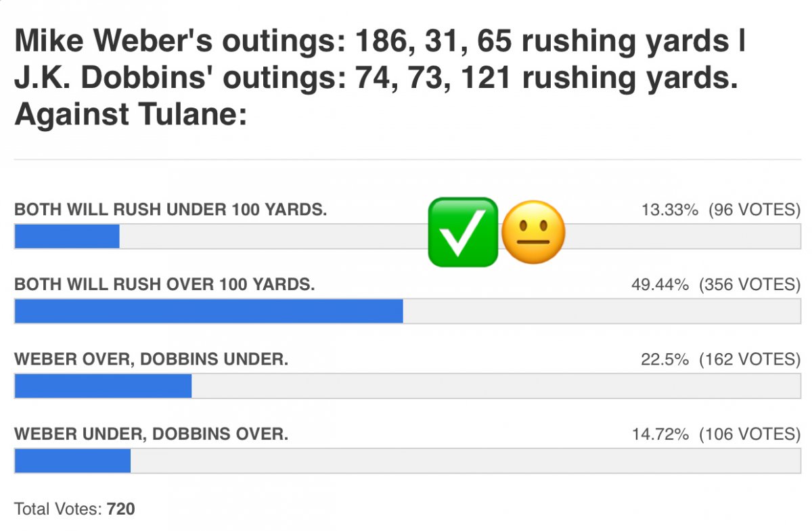This screenshot has width=812, height=531.
Task: Click the neutral face emoji
Action: [533, 232]
